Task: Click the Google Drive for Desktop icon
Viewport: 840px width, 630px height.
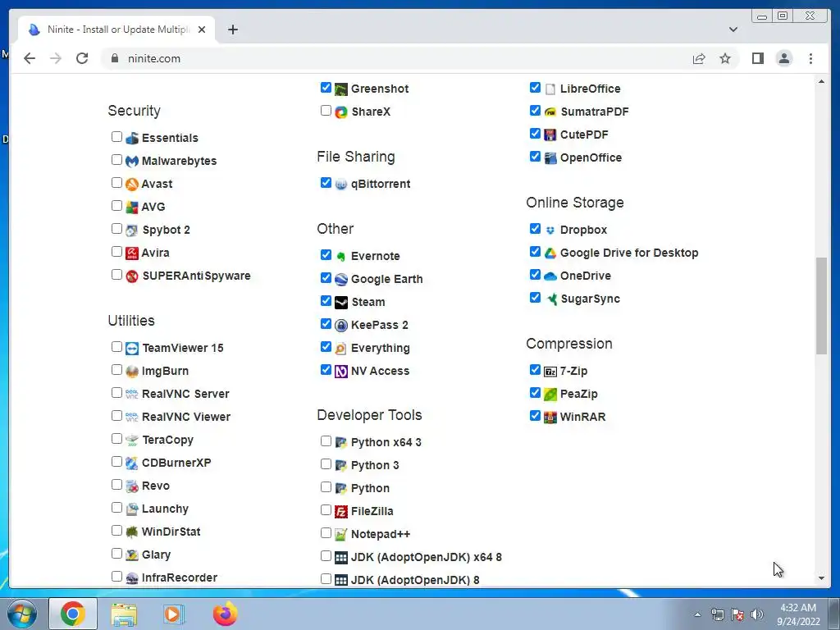Action: [x=550, y=253]
